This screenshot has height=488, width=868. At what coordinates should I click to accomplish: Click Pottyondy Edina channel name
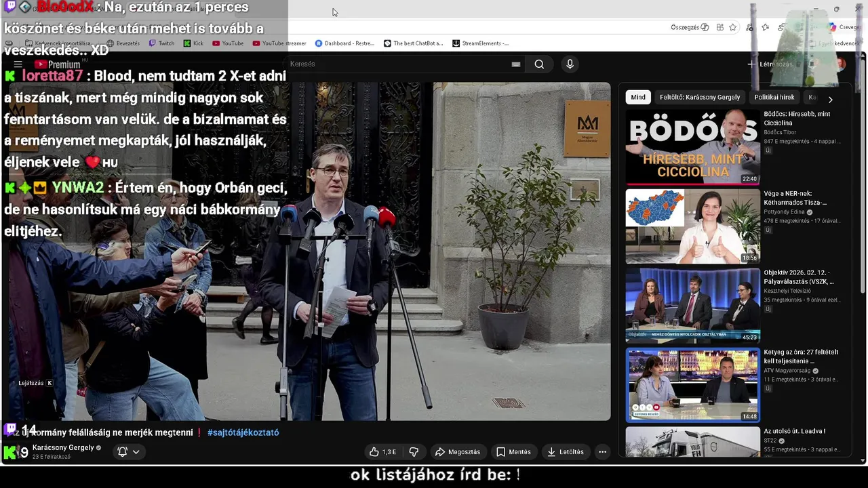click(x=785, y=212)
